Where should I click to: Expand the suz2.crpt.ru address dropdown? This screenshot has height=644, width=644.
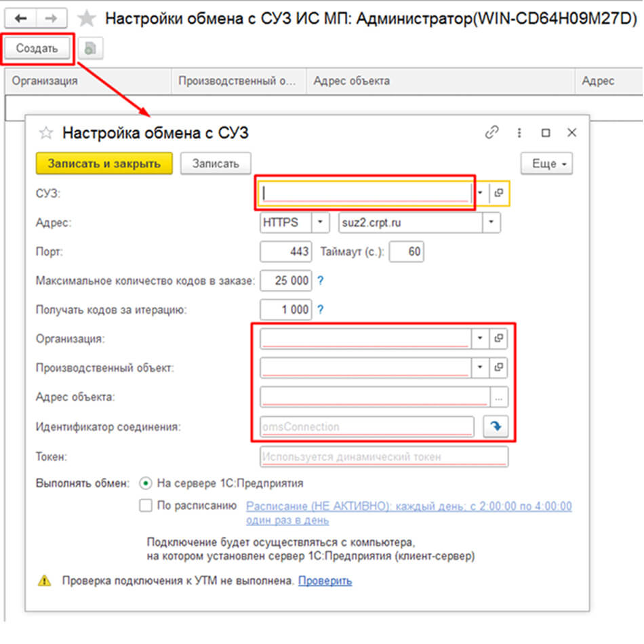pos(491,222)
